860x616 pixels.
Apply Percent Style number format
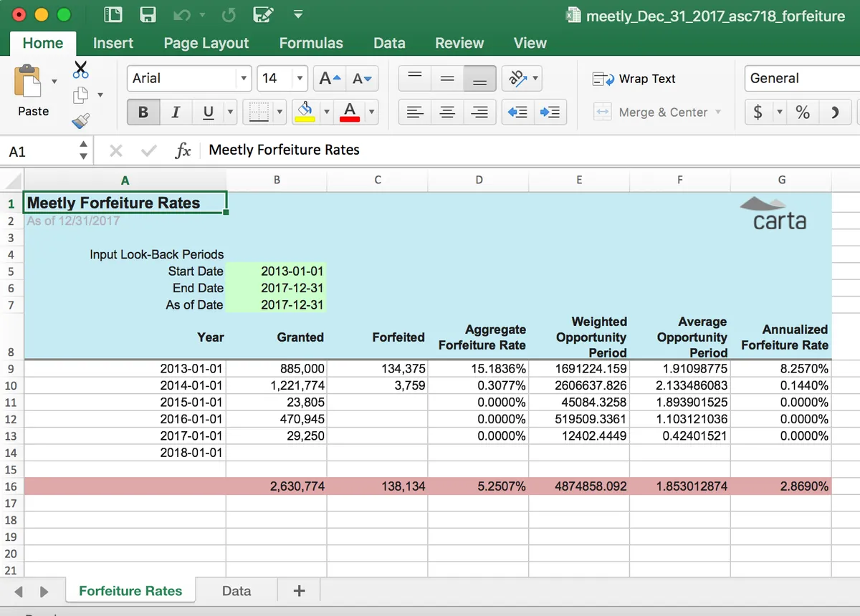803,112
